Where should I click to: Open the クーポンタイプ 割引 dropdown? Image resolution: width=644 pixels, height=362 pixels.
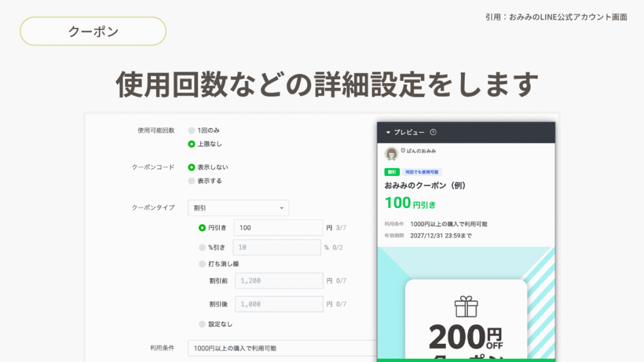click(238, 208)
